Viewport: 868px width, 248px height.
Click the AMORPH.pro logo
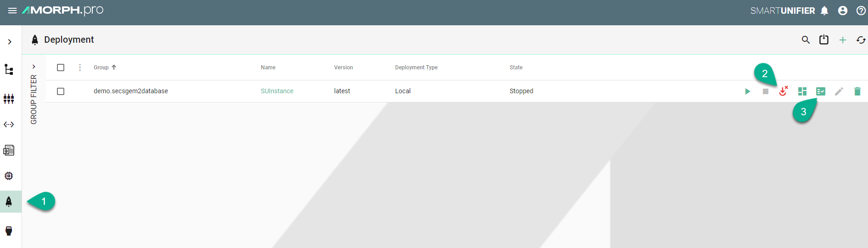(63, 10)
